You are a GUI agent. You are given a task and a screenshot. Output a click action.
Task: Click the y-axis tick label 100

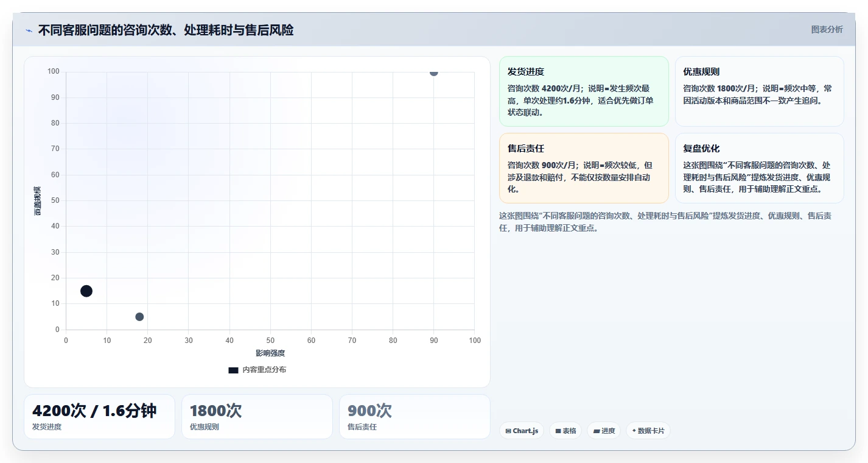54,72
